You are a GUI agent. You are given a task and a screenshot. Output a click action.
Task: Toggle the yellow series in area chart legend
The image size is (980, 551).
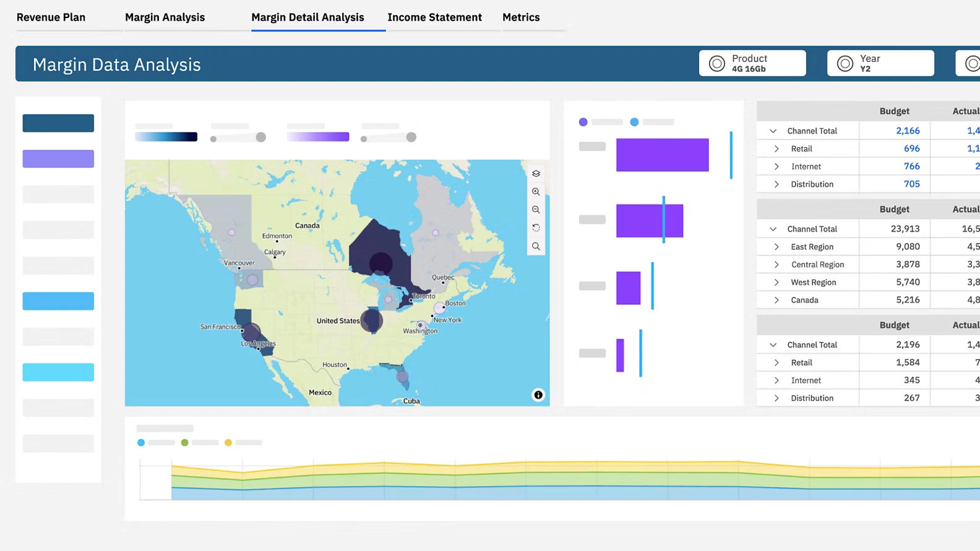228,443
